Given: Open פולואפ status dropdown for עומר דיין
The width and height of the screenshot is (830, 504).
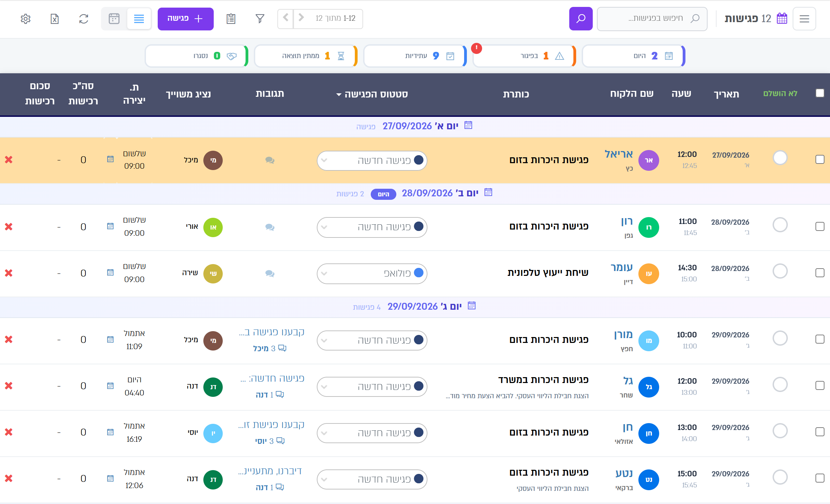Looking at the screenshot, I should [x=372, y=273].
